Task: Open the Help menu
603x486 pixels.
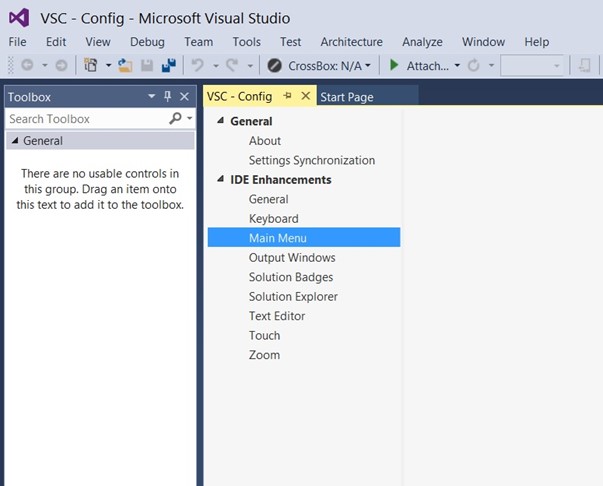Action: [x=537, y=42]
